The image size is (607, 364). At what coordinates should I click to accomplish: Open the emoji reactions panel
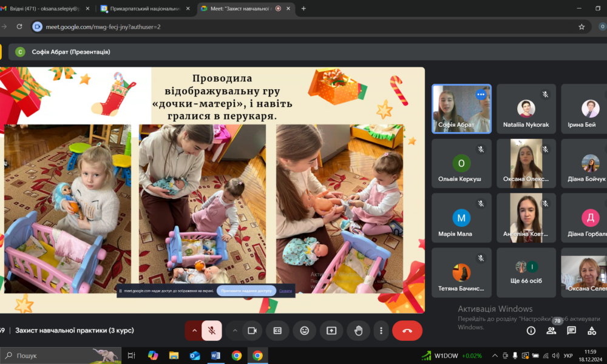point(305,331)
